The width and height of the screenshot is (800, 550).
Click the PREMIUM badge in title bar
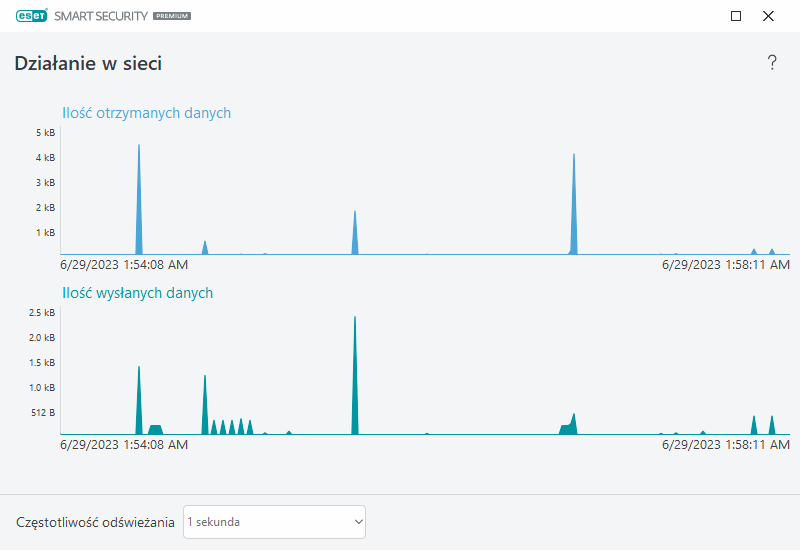click(x=172, y=17)
